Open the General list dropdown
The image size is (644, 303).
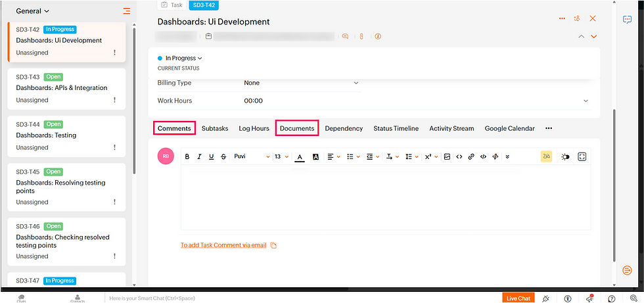pyautogui.click(x=32, y=11)
